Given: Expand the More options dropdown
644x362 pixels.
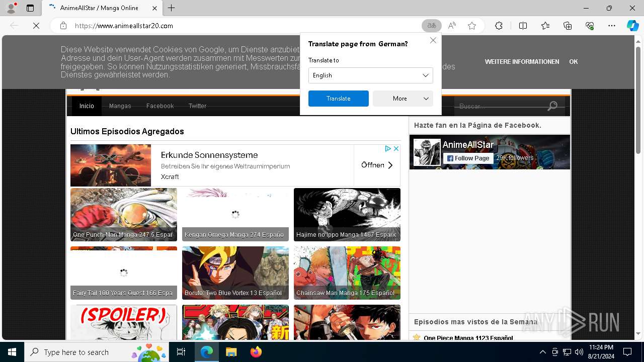Looking at the screenshot, I should 403,99.
